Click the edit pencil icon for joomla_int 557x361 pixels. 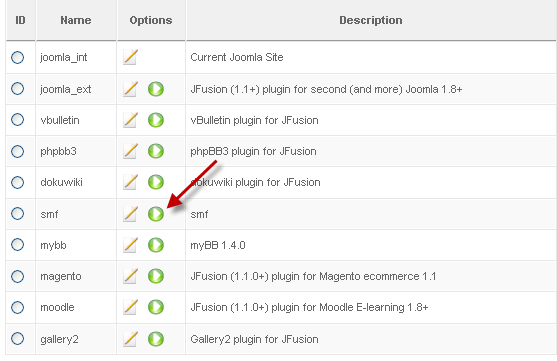pyautogui.click(x=130, y=57)
